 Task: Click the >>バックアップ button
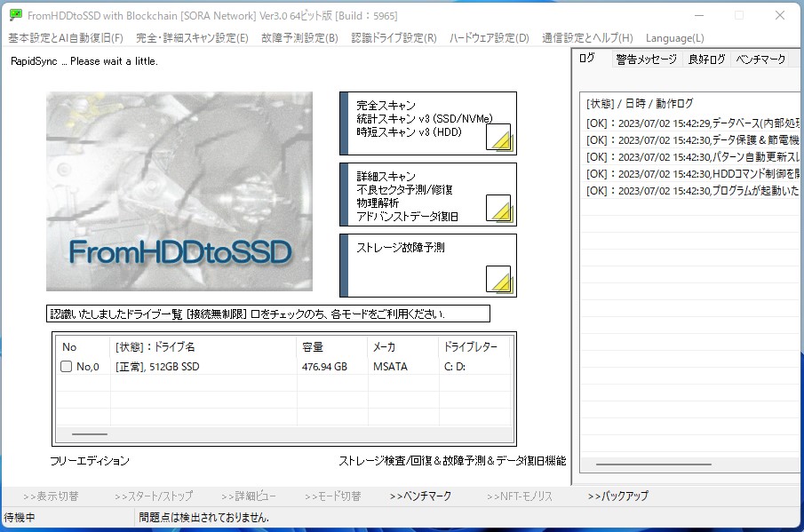pos(617,496)
